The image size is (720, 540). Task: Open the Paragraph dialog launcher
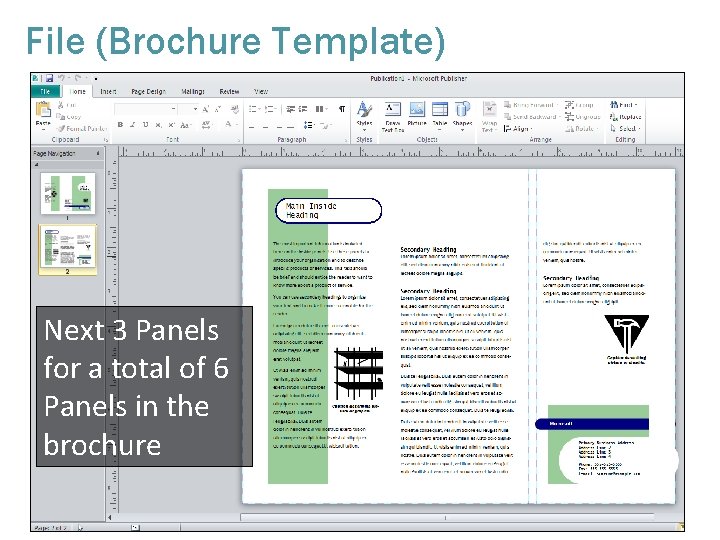[346, 140]
